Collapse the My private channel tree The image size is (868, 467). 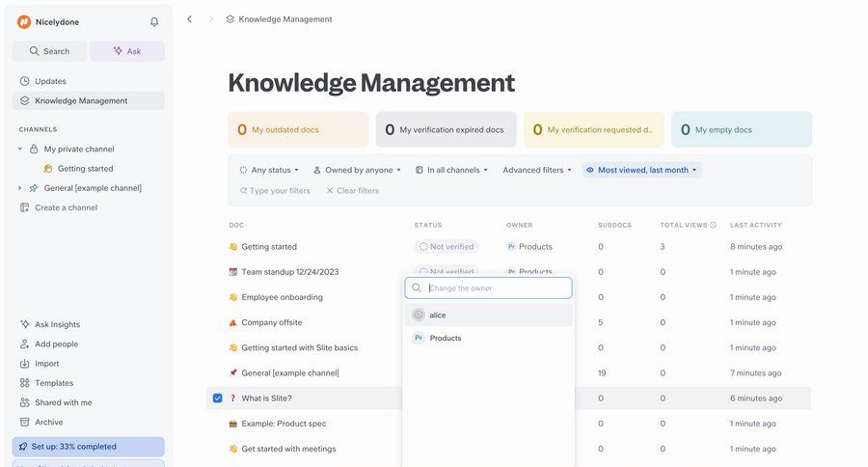point(20,150)
